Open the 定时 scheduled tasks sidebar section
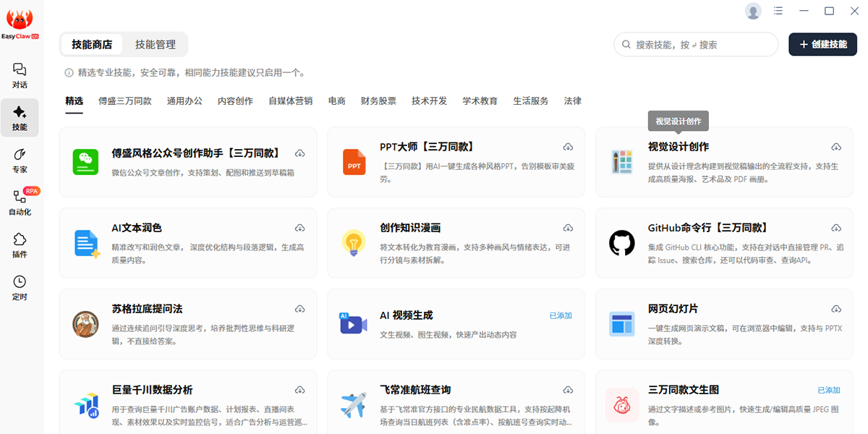Viewport: 868px width, 434px height. pos(20,288)
